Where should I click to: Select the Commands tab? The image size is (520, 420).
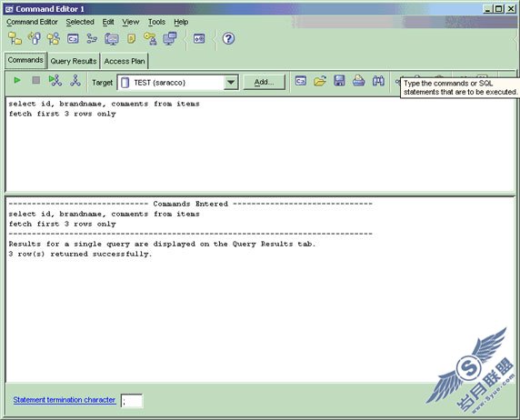25,60
